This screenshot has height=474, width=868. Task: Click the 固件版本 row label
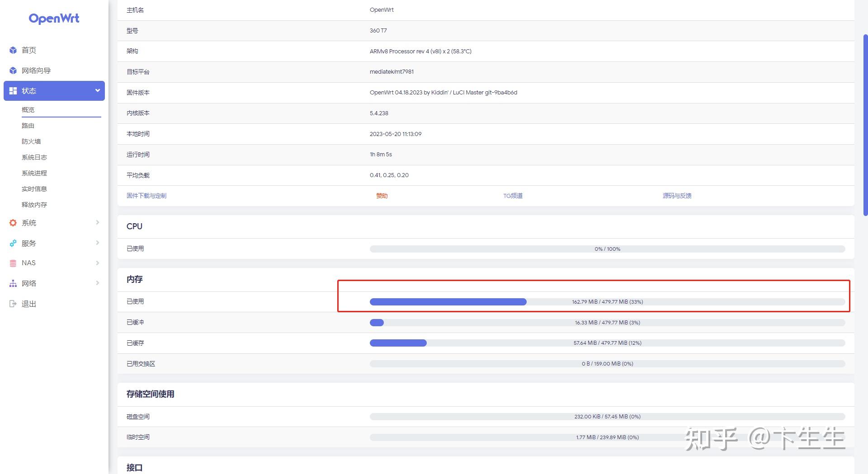[138, 93]
